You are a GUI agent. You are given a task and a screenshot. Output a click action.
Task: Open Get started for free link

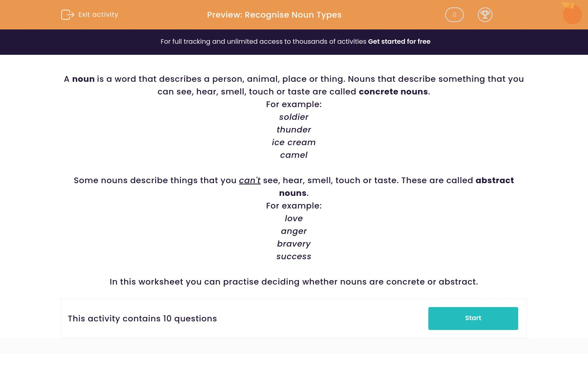click(x=399, y=41)
